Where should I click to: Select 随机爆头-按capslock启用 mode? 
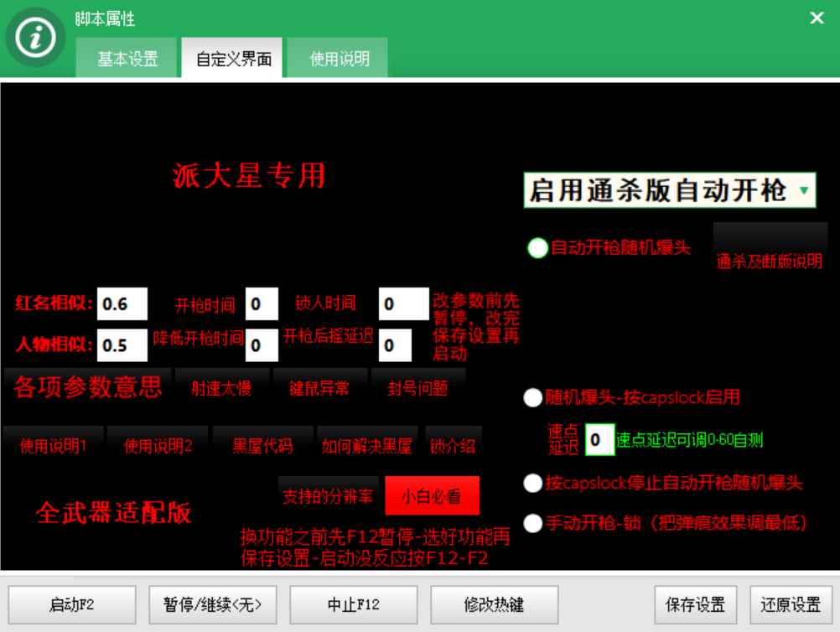tap(531, 397)
